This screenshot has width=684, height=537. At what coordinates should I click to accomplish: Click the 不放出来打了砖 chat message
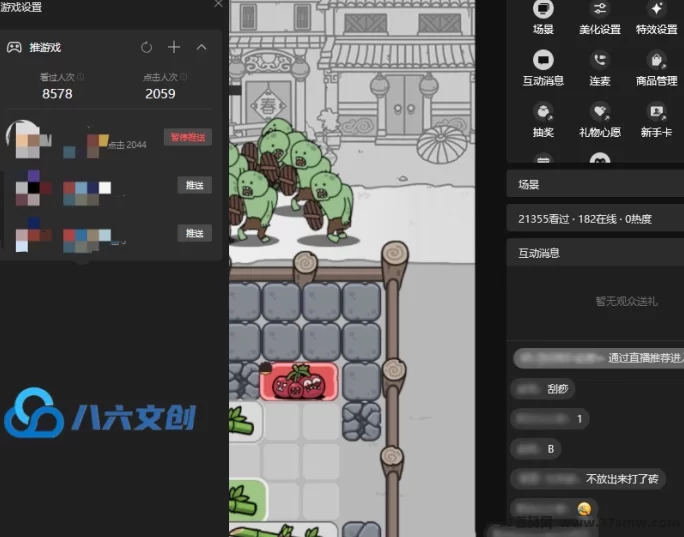[621, 479]
